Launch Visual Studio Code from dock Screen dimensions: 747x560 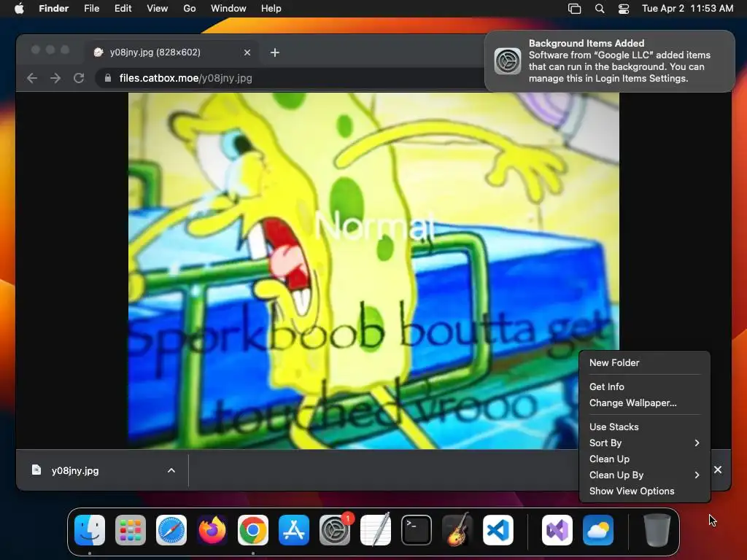(498, 530)
